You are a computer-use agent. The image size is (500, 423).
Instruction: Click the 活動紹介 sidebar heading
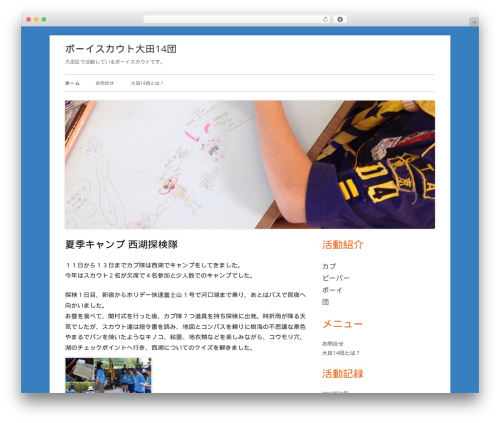click(x=343, y=245)
